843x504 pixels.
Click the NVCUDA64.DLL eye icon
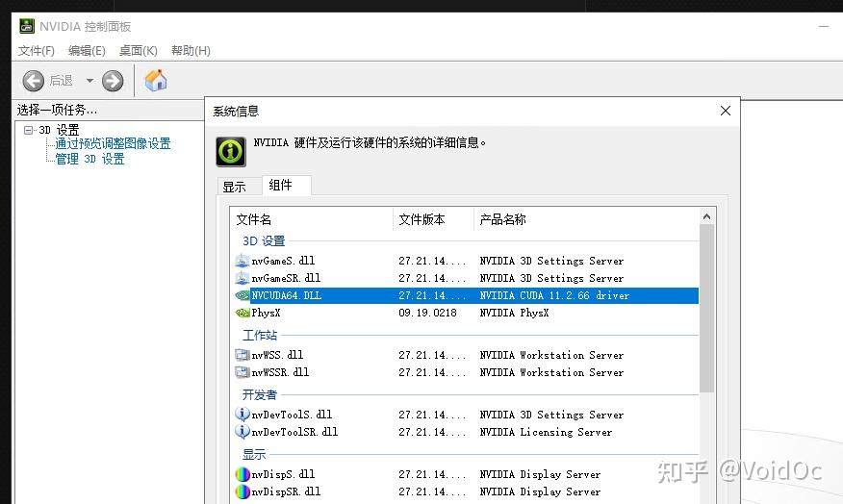(243, 295)
